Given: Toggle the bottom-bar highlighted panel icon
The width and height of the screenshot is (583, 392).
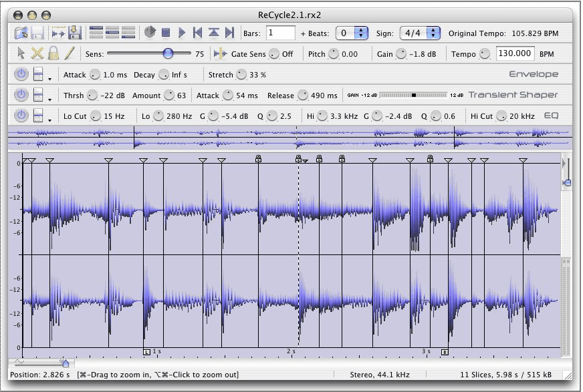Looking at the screenshot, I should point(128,33).
